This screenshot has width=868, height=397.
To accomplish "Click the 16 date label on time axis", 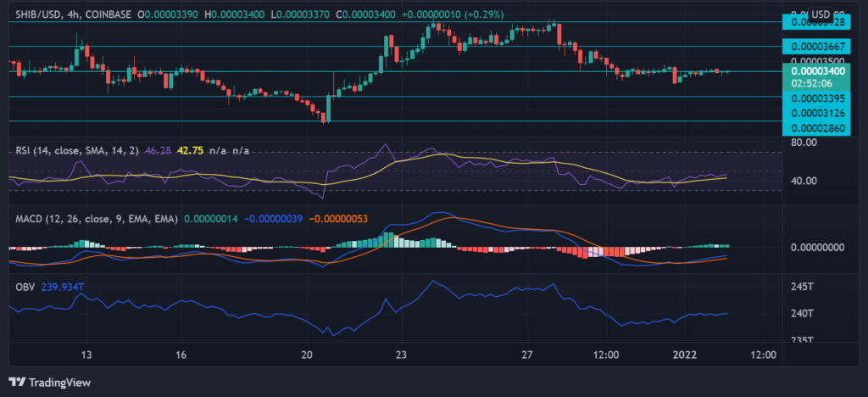I will [181, 355].
